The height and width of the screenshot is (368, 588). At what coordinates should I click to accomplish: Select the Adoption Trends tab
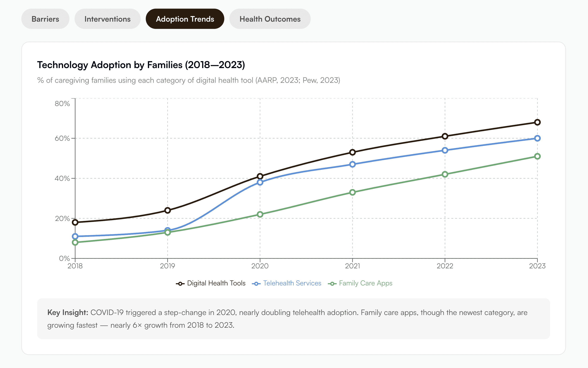pos(185,19)
